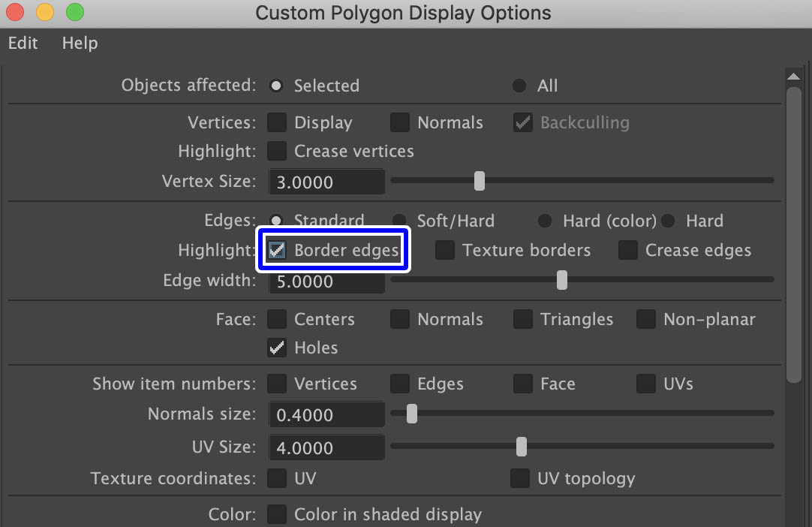Select Hard (color) edges option
The image size is (812, 527).
click(546, 221)
